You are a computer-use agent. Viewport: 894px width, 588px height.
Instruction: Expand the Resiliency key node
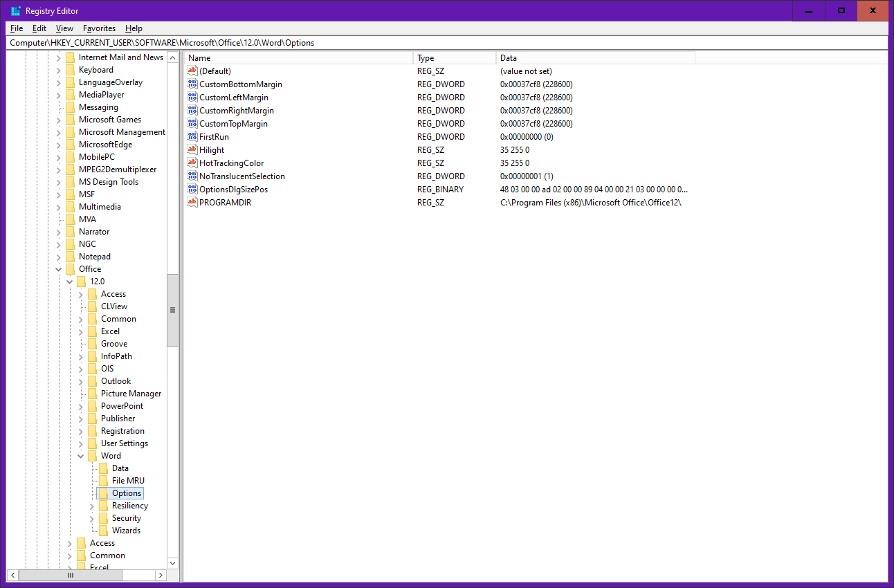pyautogui.click(x=92, y=506)
